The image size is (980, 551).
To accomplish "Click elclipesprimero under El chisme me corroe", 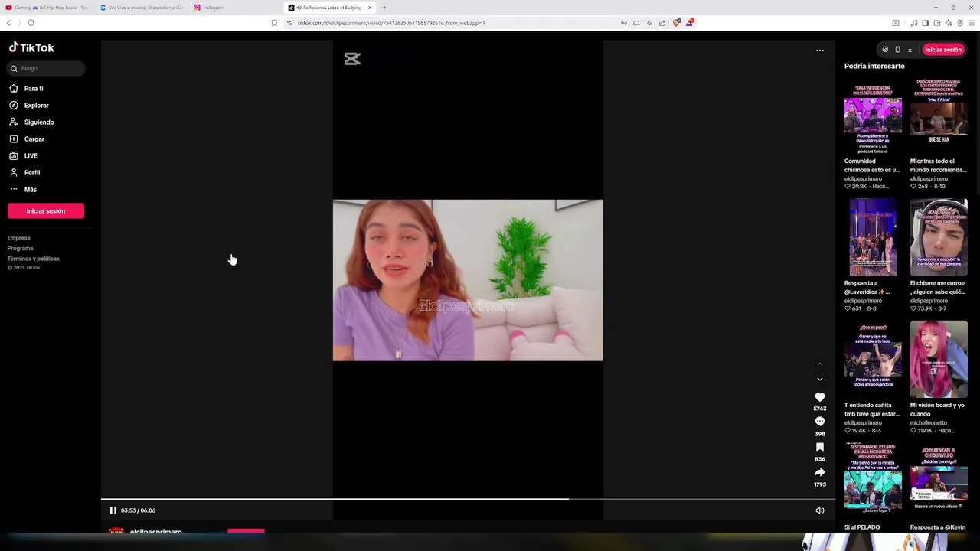I will (x=929, y=301).
